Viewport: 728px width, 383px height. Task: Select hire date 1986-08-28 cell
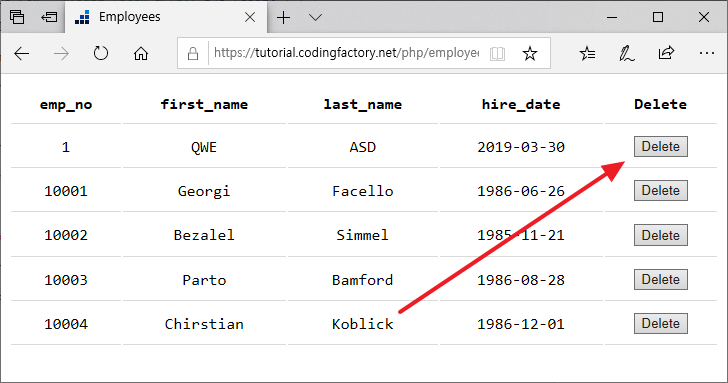pos(521,280)
